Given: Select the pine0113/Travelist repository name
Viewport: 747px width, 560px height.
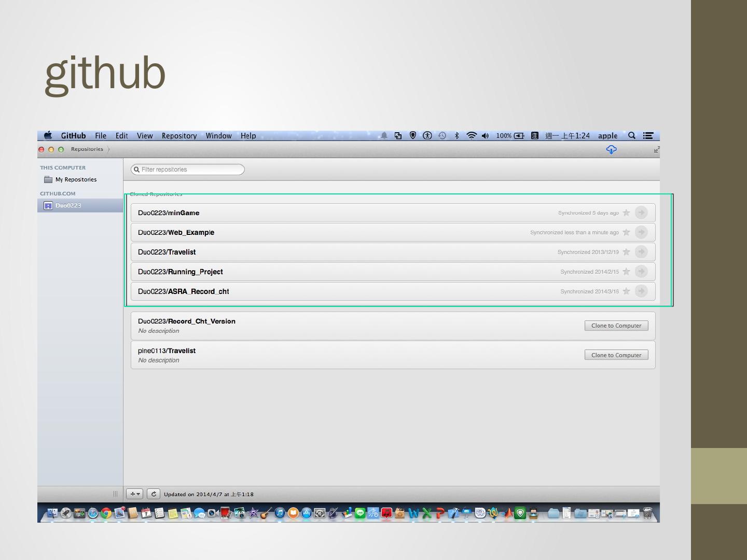Looking at the screenshot, I should (167, 351).
